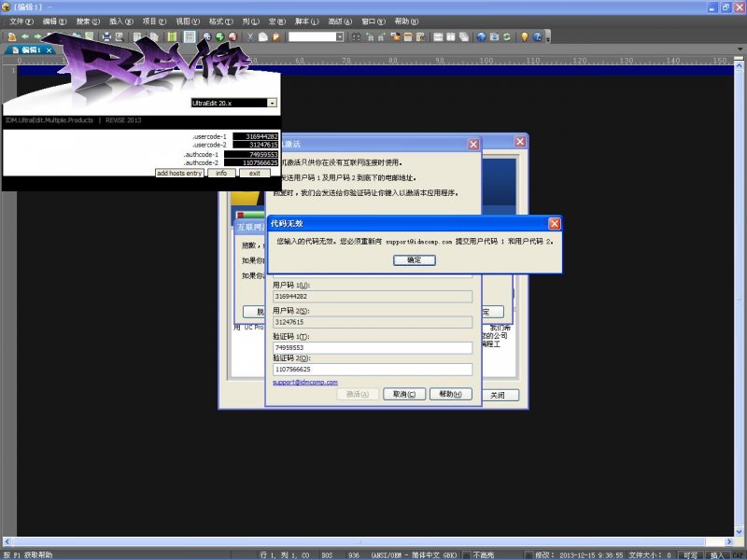Open the 帮助(H) menu
The image size is (747, 560).
pos(406,21)
